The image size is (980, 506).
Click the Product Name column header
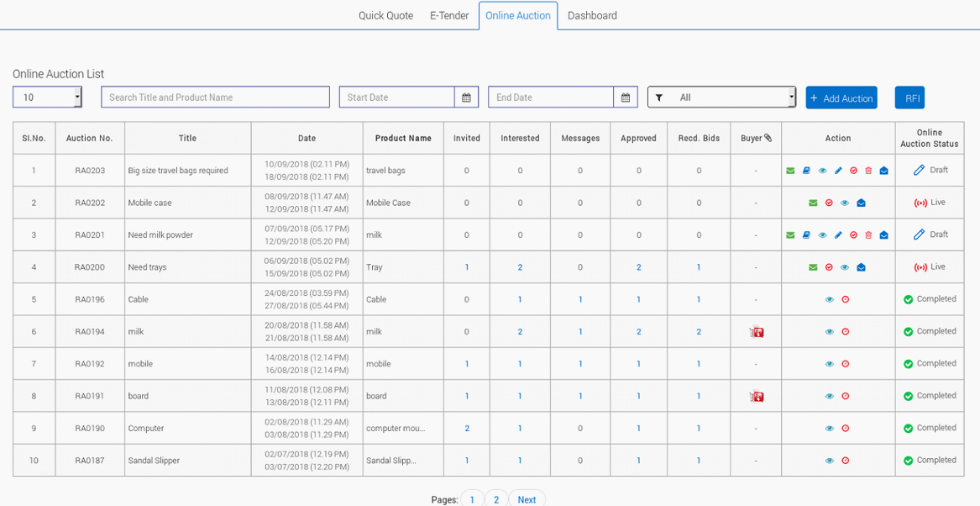(403, 138)
